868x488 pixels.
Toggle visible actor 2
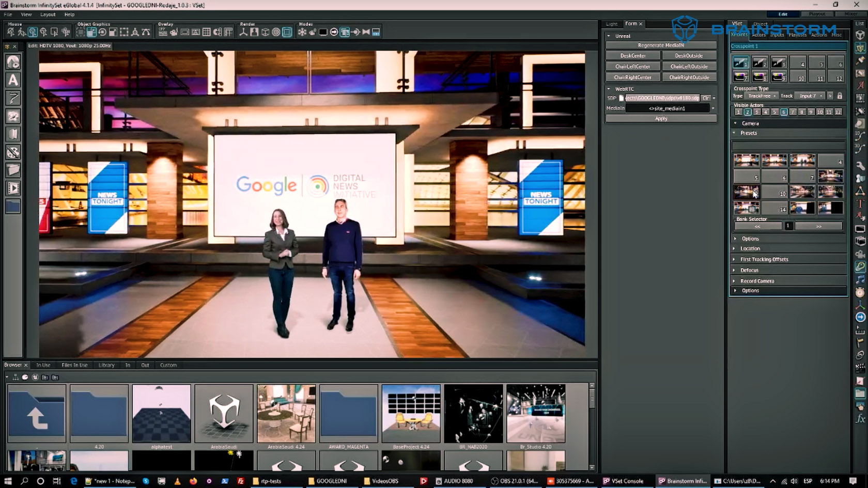(x=747, y=112)
